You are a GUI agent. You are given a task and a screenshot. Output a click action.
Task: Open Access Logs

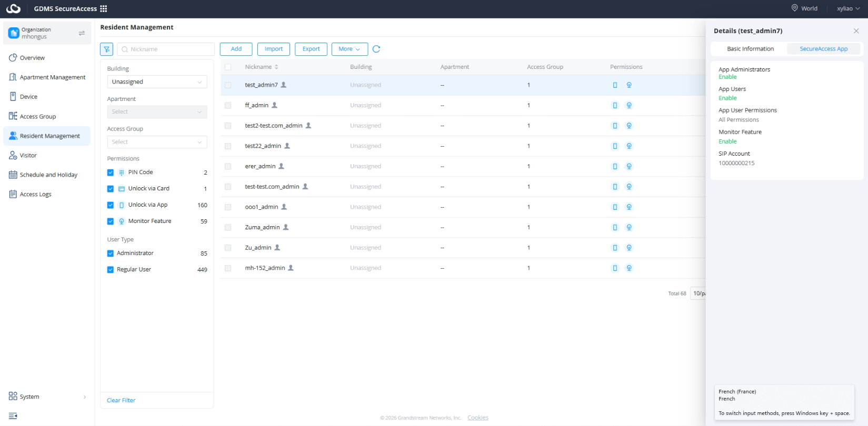(x=47, y=195)
